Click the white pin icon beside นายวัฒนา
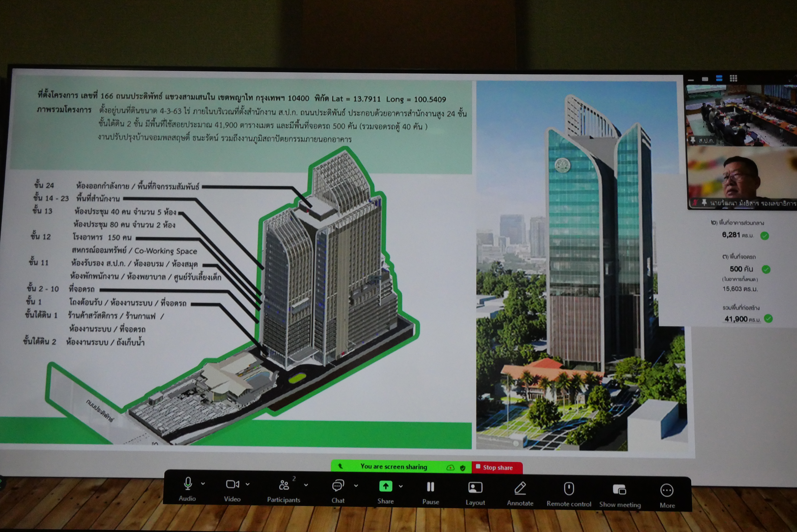 tap(704, 203)
